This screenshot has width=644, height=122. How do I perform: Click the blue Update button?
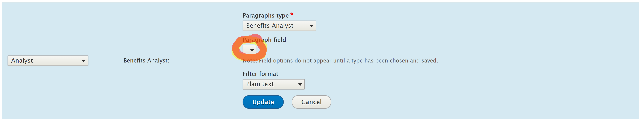[x=263, y=102]
